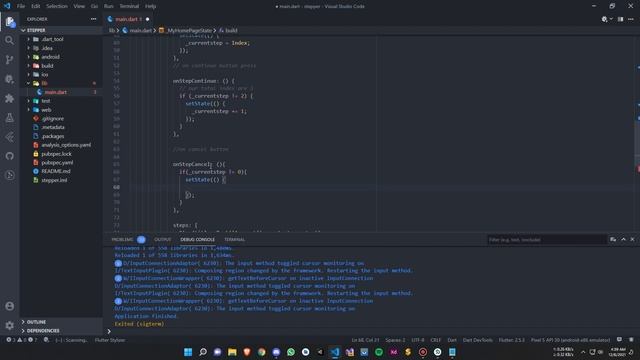The image size is (640, 360).
Task: Click the debug console filter input
Action: (x=547, y=240)
